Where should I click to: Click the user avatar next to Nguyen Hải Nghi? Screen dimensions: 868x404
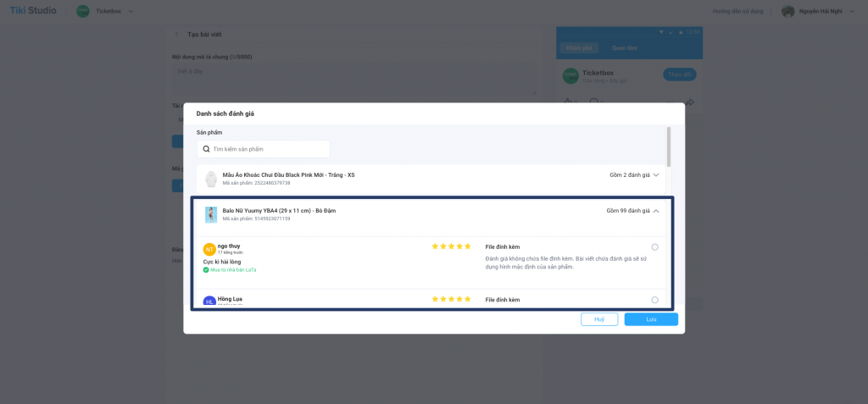[x=787, y=11]
